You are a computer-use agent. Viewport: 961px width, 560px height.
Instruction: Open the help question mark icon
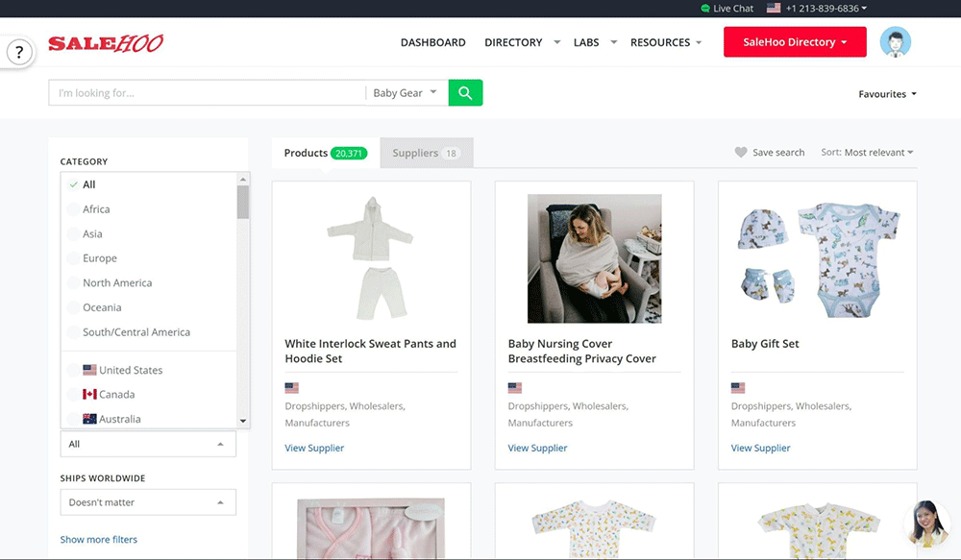19,53
